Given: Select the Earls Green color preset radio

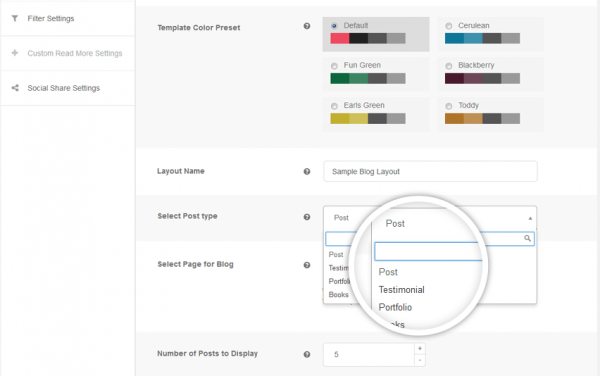Looking at the screenshot, I should 334,106.
